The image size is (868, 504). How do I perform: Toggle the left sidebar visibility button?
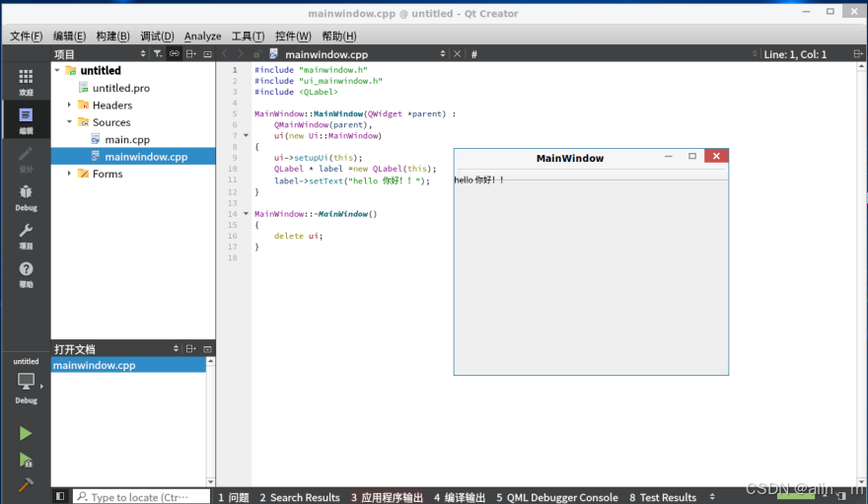coord(60,496)
